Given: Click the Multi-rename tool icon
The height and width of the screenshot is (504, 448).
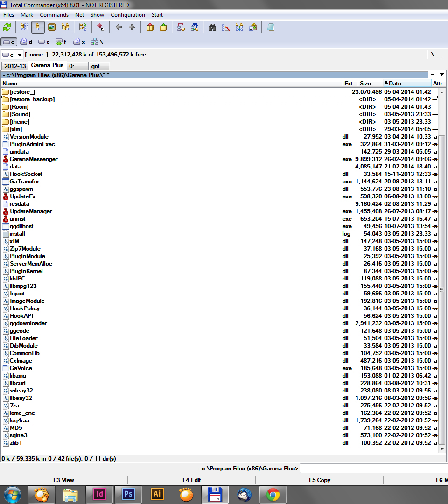Looking at the screenshot, I should [x=225, y=28].
